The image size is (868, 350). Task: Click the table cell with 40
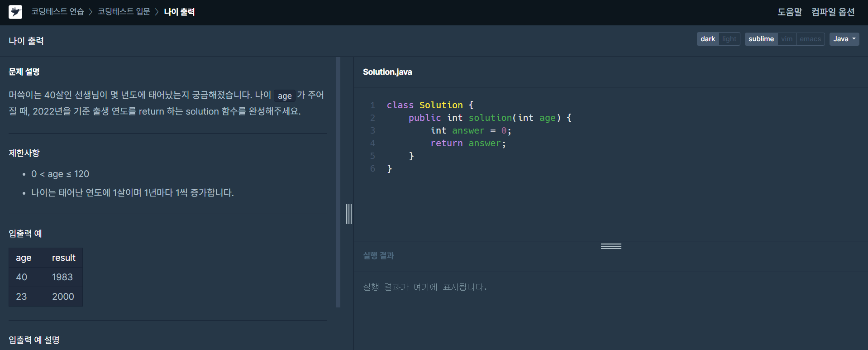point(27,277)
